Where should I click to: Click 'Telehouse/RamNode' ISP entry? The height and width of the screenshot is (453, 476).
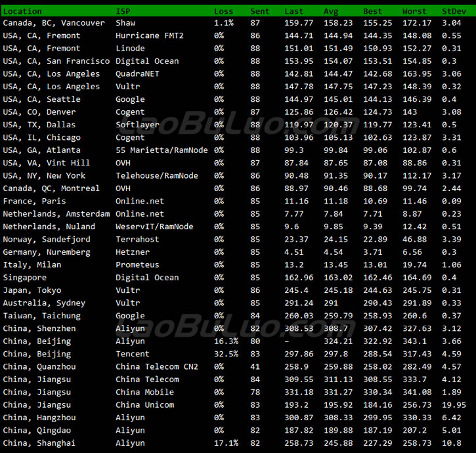(157, 176)
